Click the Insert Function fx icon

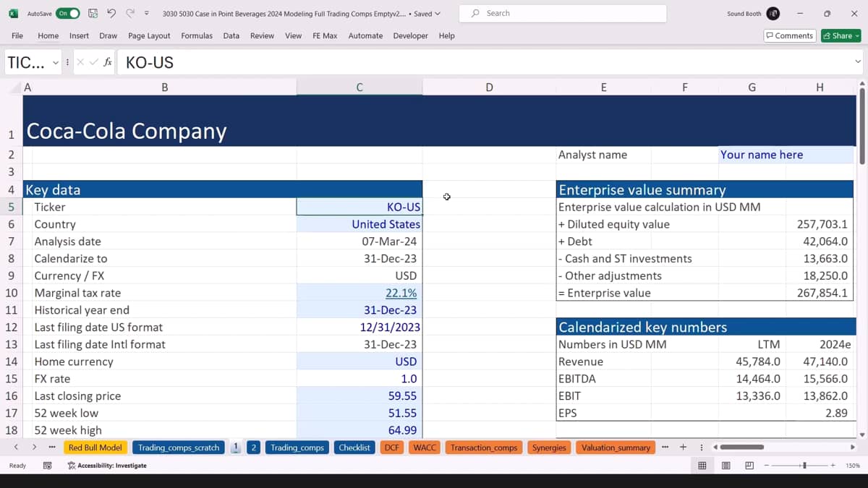(x=108, y=63)
